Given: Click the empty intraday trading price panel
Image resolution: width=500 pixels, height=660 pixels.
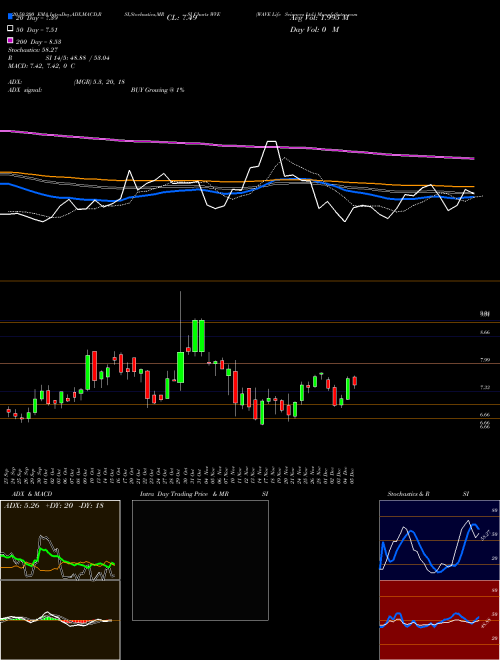Looking at the screenshot, I should [x=200, y=560].
